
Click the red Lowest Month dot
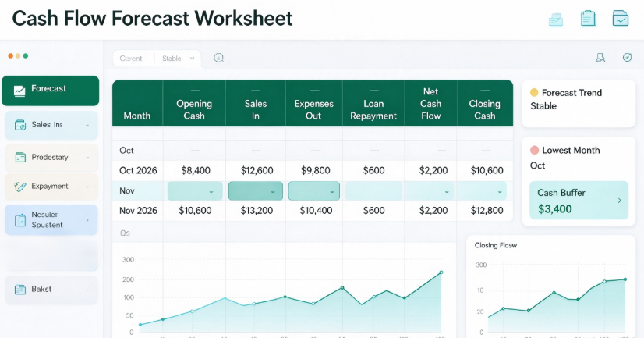coord(534,150)
